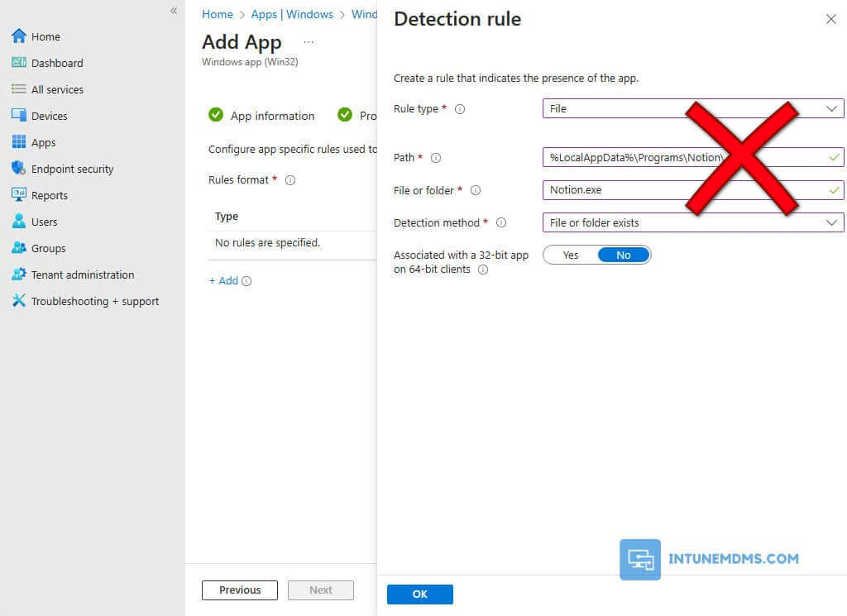847x616 pixels.
Task: Click the Endpoint security shield icon
Action: point(19,169)
